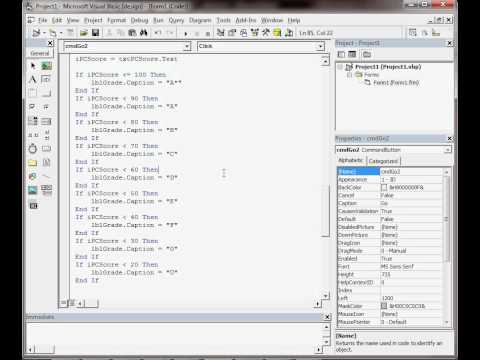Image resolution: width=480 pixels, height=360 pixels.
Task: Click the Enabled property row
Action: (391, 259)
